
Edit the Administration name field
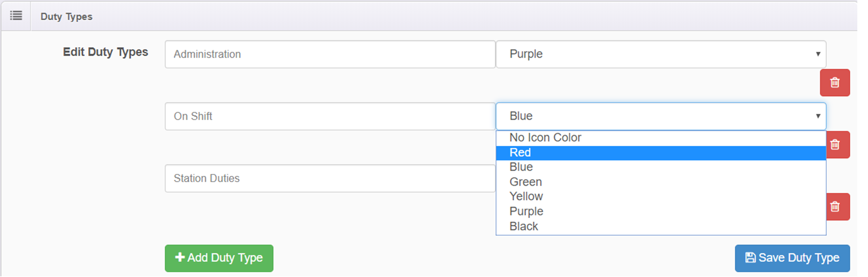pos(329,54)
